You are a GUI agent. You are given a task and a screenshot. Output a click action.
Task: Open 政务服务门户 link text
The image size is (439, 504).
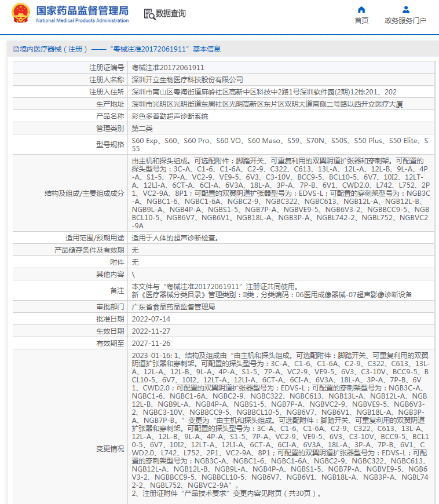pyautogui.click(x=405, y=21)
